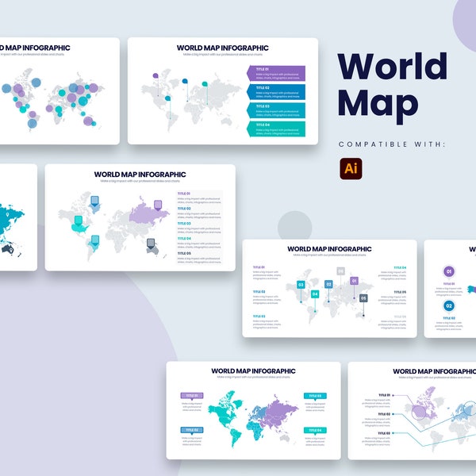The image size is (476, 476).
Task: Click TITLE 05 in the five-title list panel
Action: pyautogui.click(x=184, y=253)
